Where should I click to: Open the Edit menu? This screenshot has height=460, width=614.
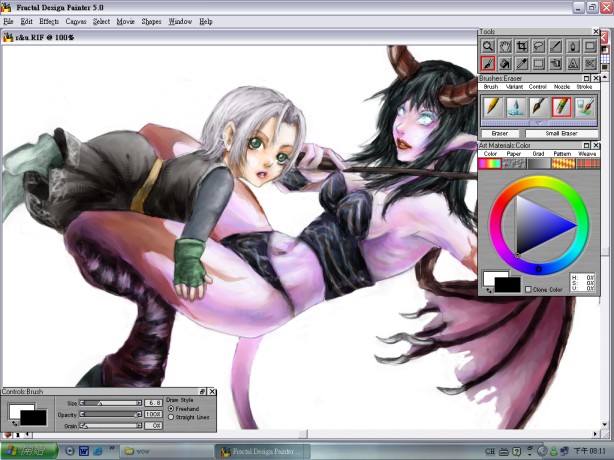click(26, 22)
